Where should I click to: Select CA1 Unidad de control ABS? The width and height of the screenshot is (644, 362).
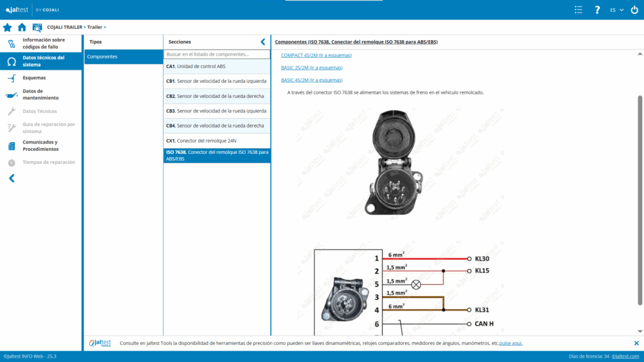(x=216, y=66)
